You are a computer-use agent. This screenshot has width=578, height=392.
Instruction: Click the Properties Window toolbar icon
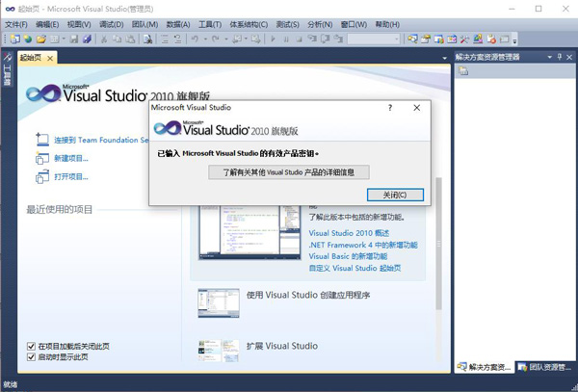tap(426, 39)
